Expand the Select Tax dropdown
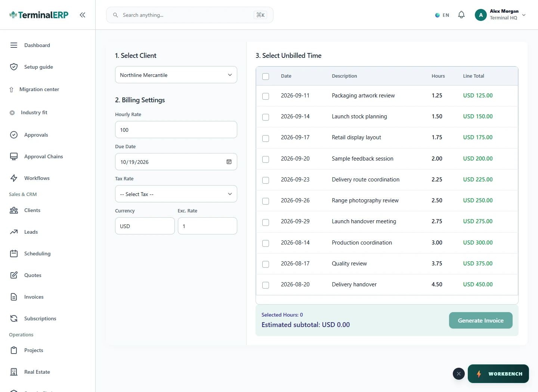 [x=176, y=194]
